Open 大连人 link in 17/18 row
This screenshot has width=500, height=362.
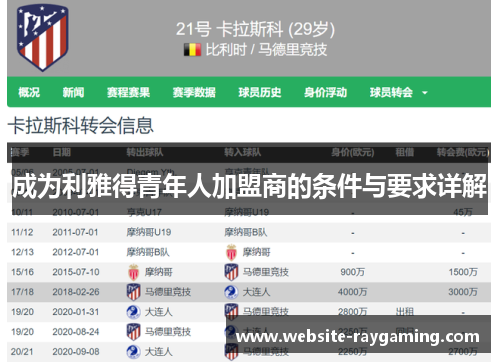coord(256,292)
